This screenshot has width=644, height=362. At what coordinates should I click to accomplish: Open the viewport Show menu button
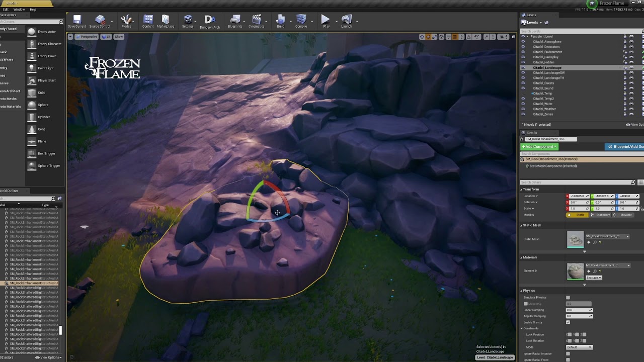(x=119, y=37)
